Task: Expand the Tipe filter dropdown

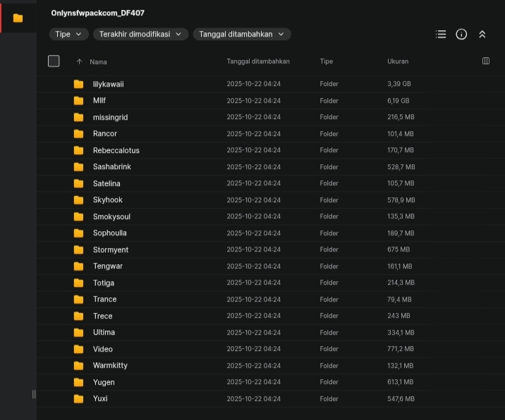Action: (x=68, y=34)
